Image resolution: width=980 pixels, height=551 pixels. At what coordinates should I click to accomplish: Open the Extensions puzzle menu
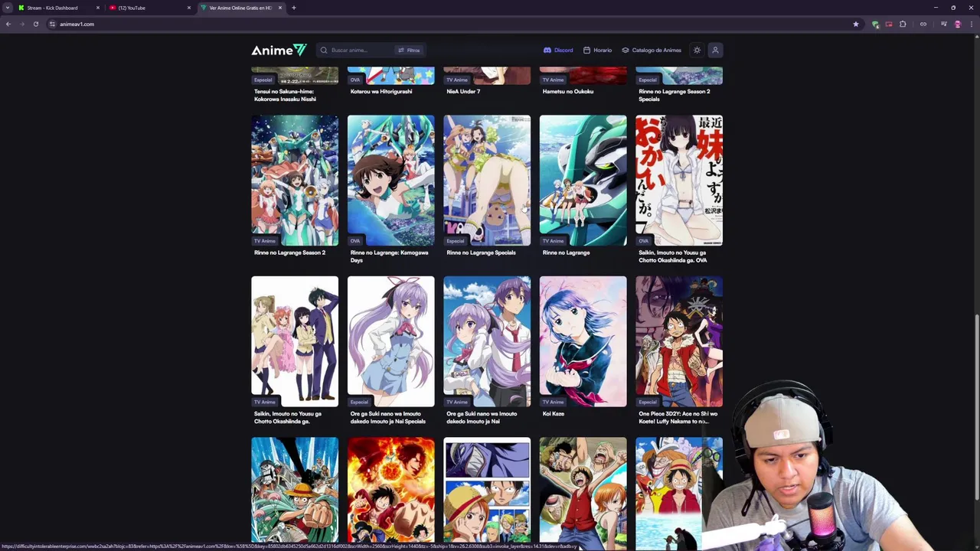903,24
